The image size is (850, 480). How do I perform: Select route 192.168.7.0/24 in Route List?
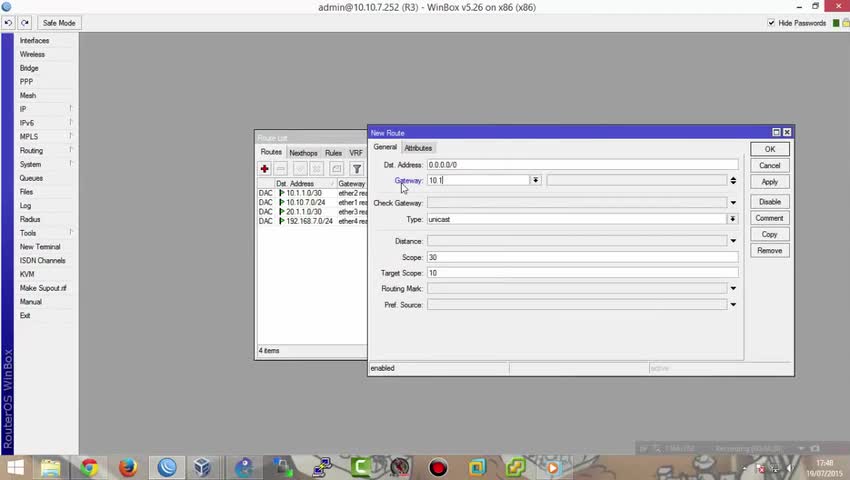[x=312, y=221]
